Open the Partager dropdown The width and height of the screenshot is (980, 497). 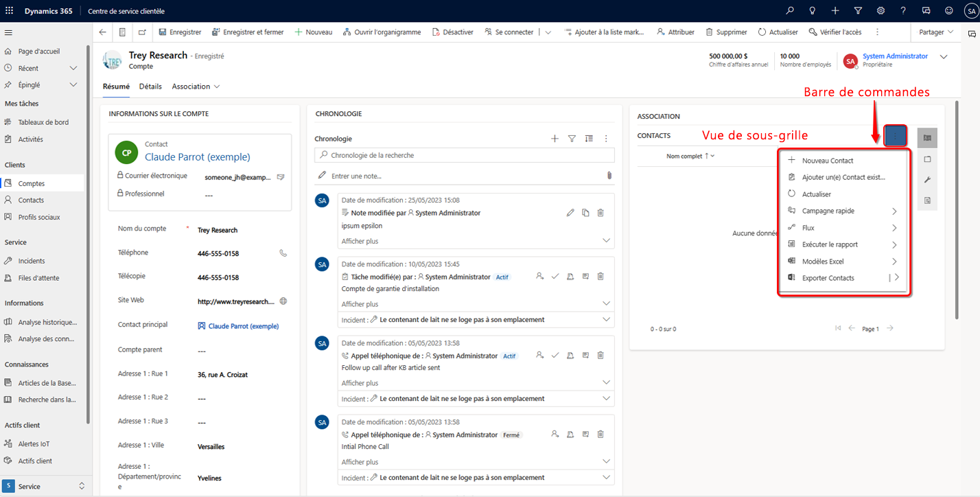click(936, 32)
